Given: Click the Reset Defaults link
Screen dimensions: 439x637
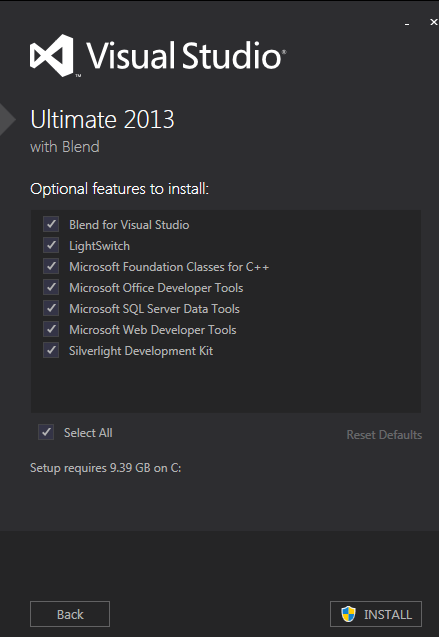Looking at the screenshot, I should pos(384,435).
